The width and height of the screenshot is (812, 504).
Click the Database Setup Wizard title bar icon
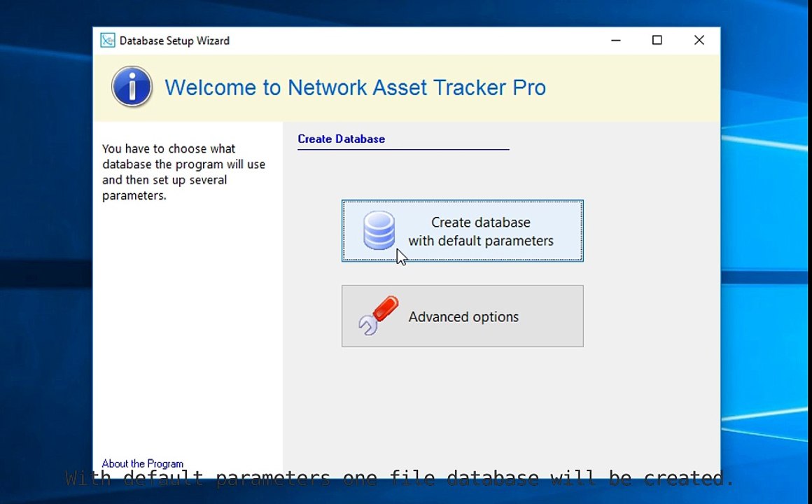click(x=108, y=41)
